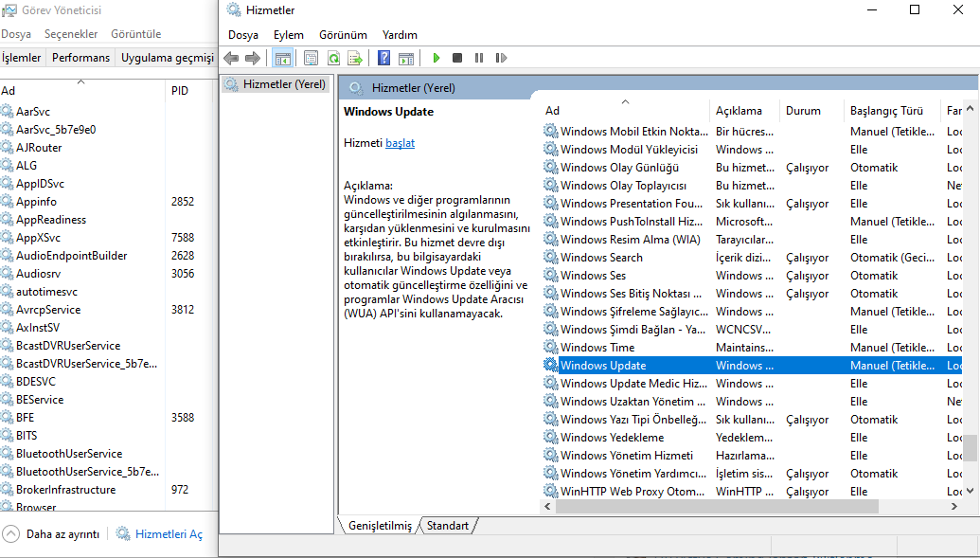Click gear icon of Windows Yönetim Hizmeti
This screenshot has width=980, height=558.
[551, 455]
